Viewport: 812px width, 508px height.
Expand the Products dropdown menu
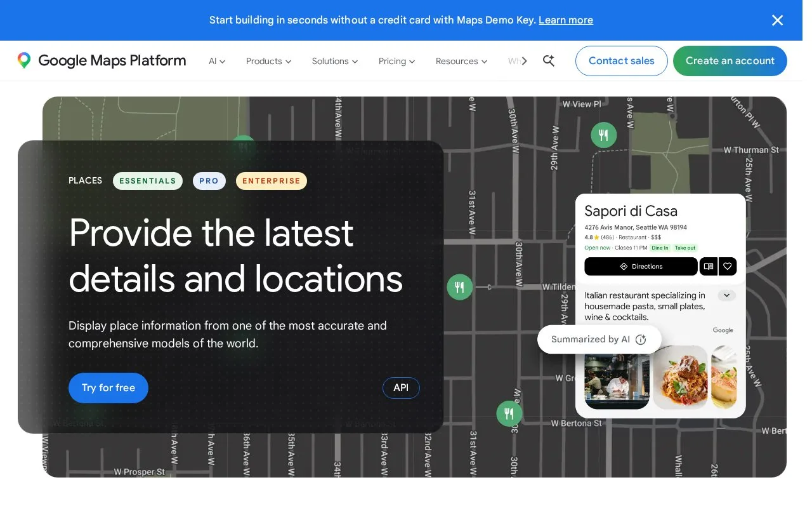point(268,61)
